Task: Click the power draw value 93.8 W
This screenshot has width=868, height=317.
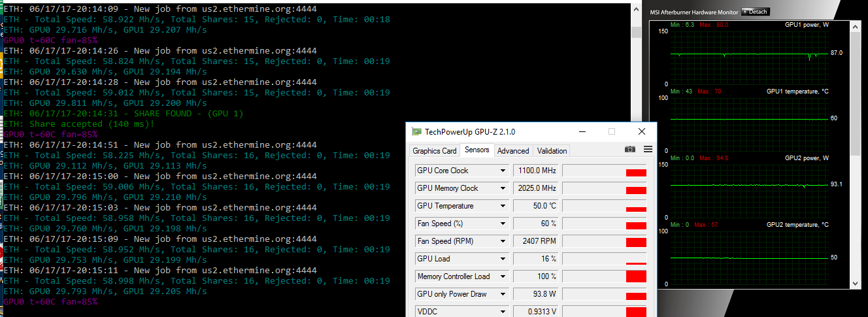Action: (x=536, y=294)
